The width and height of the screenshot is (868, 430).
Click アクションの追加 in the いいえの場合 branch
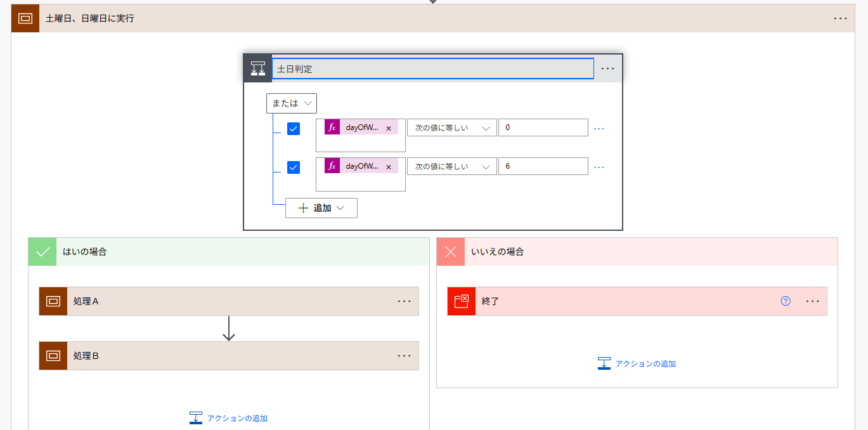click(x=637, y=363)
